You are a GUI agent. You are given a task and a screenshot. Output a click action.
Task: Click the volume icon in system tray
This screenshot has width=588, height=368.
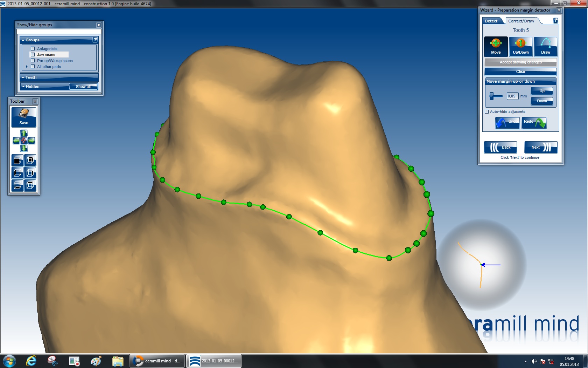pos(534,361)
